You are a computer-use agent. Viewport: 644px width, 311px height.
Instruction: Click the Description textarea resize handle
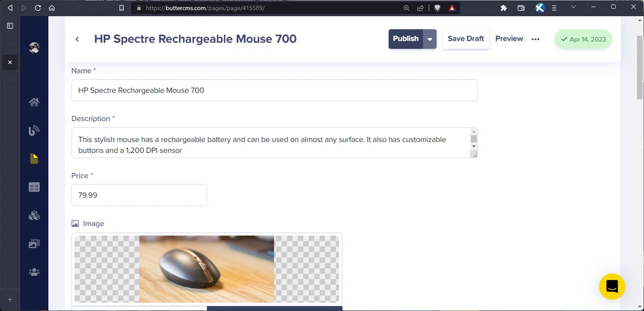474,154
